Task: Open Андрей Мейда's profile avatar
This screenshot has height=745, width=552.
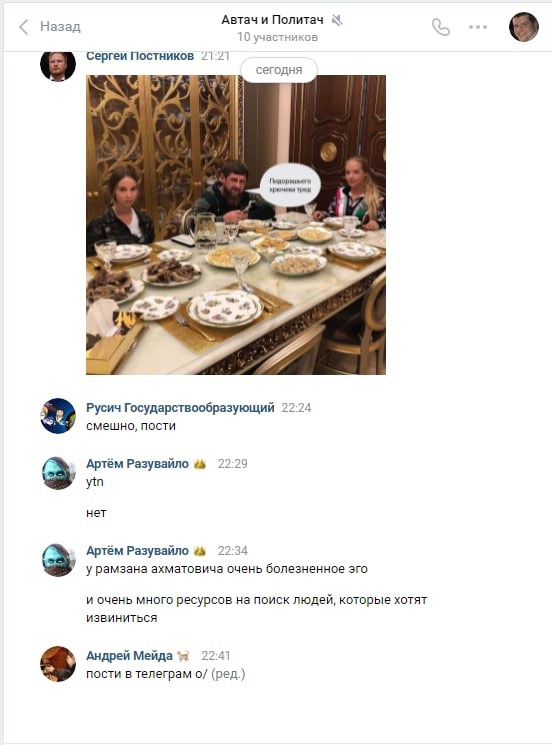Action: pos(58,664)
